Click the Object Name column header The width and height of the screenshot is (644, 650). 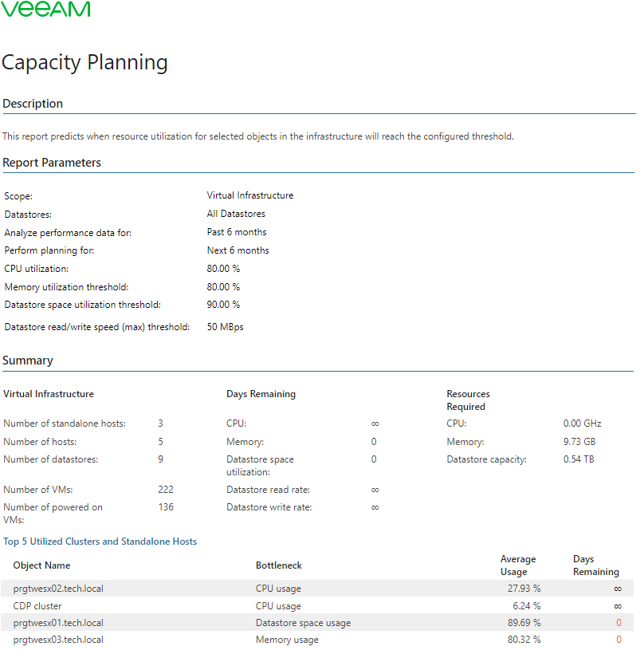[41, 565]
